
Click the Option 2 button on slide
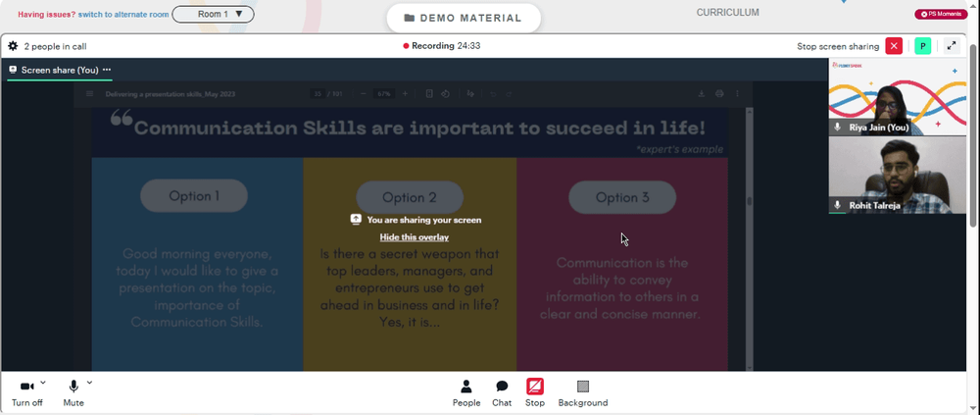click(410, 197)
